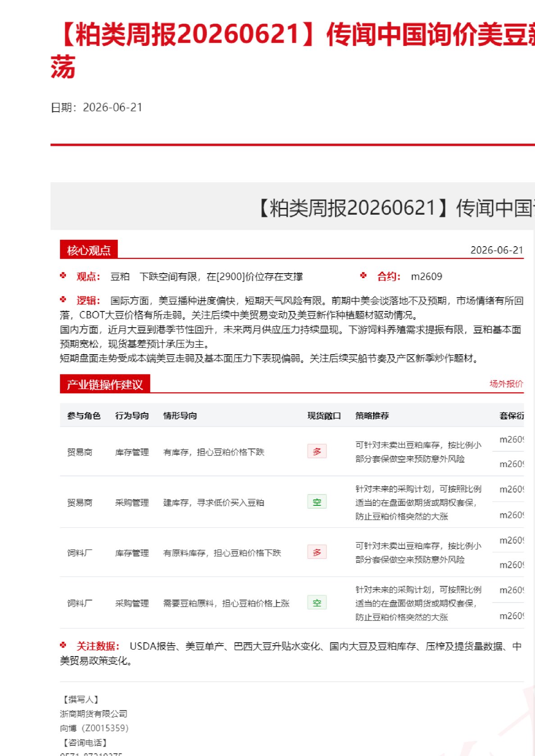Click the 行为导向 column header
The height and width of the screenshot is (756, 535).
(x=132, y=416)
